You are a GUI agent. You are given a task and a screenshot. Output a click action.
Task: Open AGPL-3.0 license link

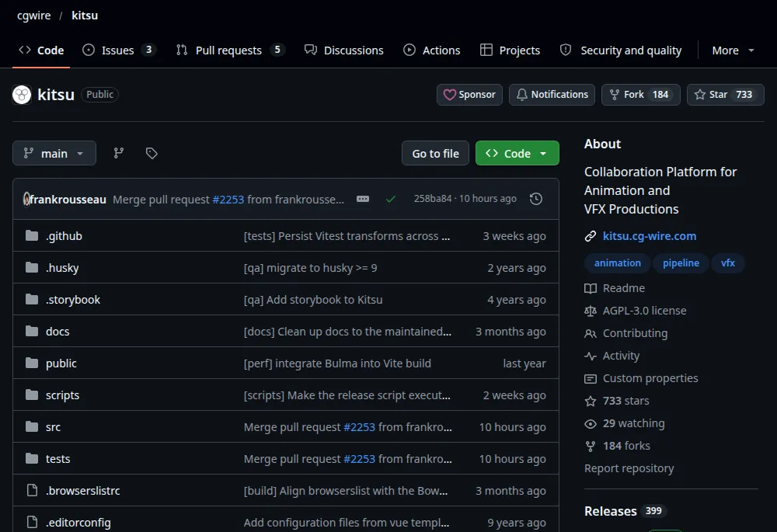(x=644, y=311)
